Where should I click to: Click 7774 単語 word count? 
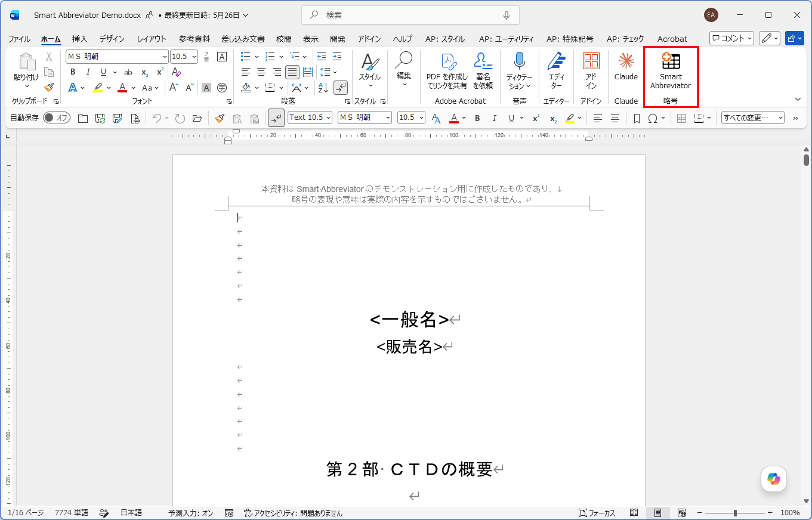coord(71,513)
